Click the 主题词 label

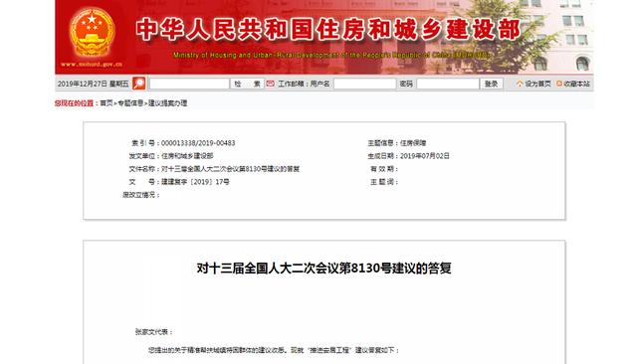(x=384, y=182)
